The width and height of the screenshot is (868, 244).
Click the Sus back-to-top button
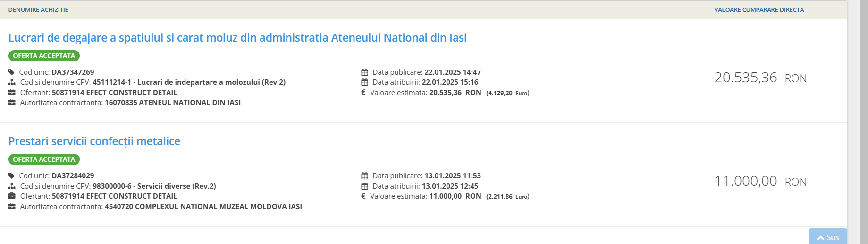(828, 237)
